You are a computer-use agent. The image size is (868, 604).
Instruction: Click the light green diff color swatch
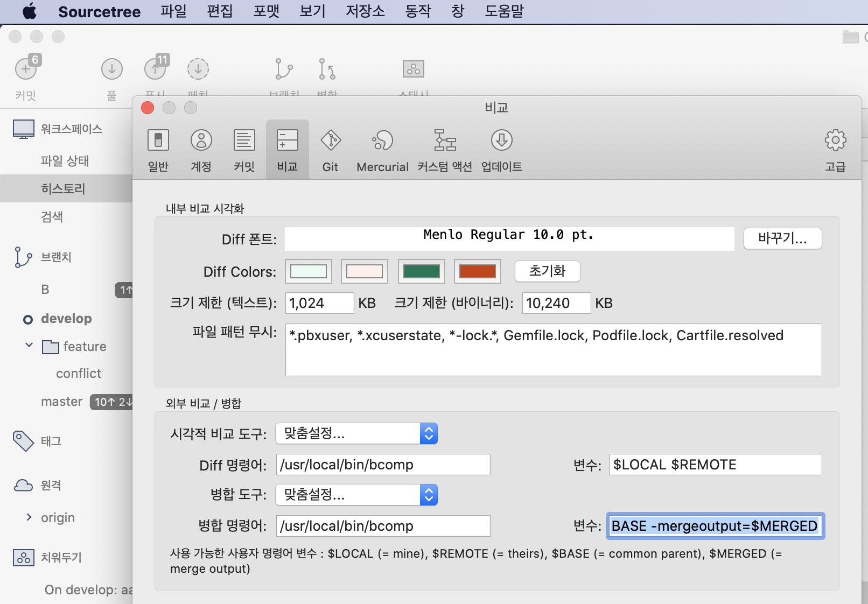click(309, 271)
